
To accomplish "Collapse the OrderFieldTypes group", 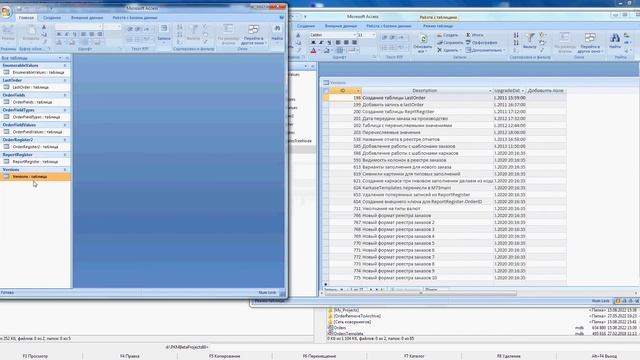I will pyautogui.click(x=65, y=110).
